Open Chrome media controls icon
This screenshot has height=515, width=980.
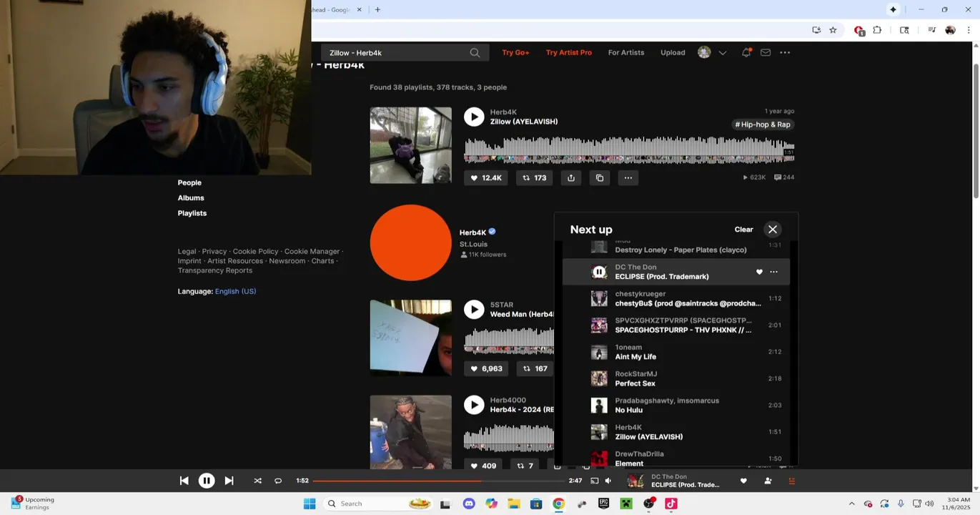click(931, 30)
